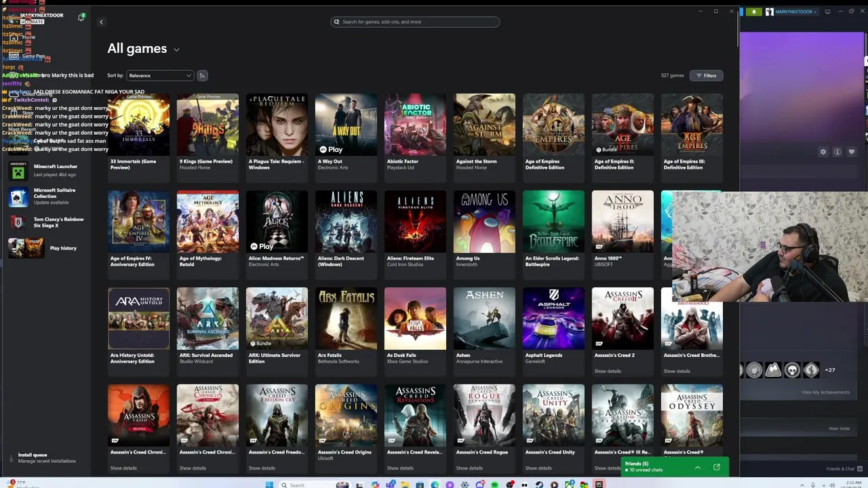Open the Sort by Relevance dropdown

point(159,75)
